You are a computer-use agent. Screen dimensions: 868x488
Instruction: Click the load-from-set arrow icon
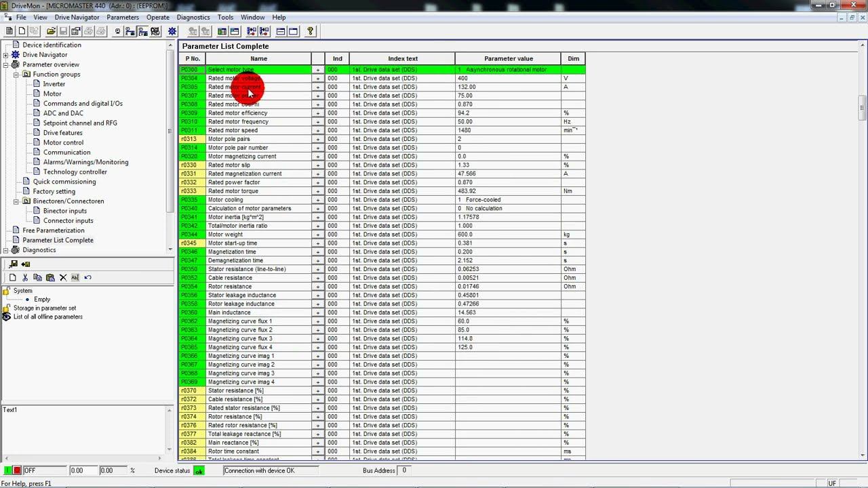click(x=26, y=264)
